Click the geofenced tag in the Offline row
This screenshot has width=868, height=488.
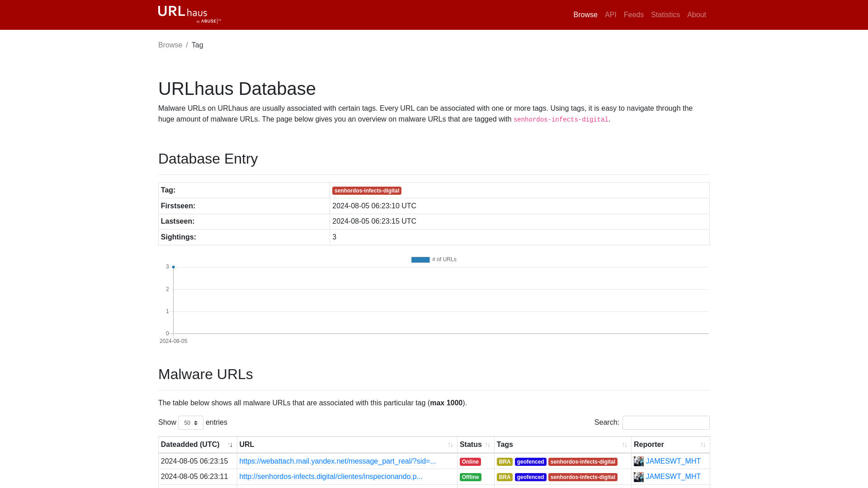(x=530, y=477)
